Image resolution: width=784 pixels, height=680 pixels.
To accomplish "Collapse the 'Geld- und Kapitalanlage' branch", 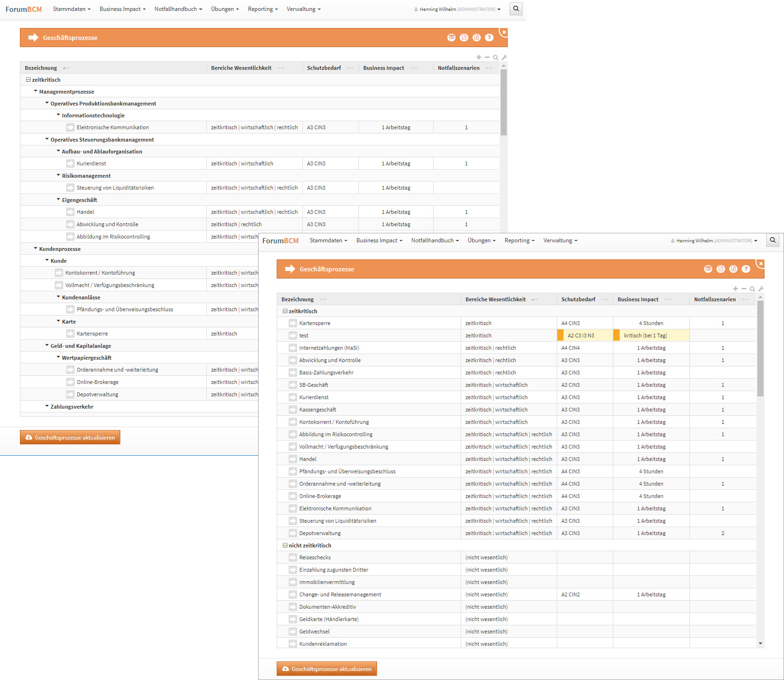I will click(47, 345).
